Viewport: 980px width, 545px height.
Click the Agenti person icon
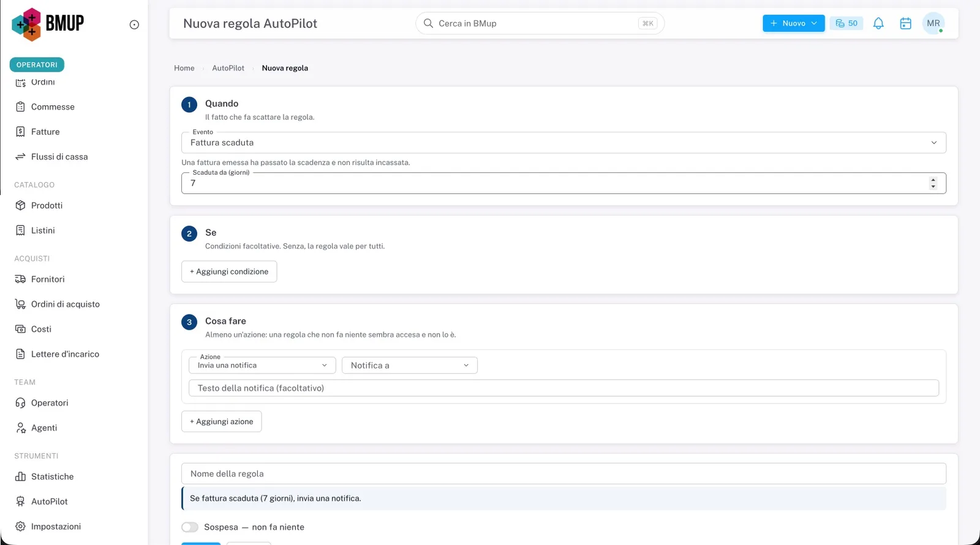pos(20,428)
